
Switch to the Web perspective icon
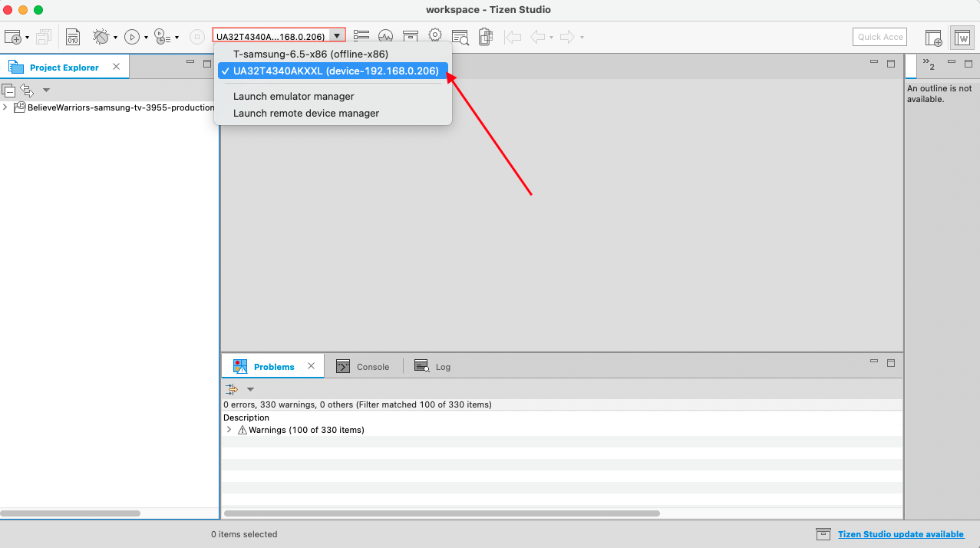[962, 37]
